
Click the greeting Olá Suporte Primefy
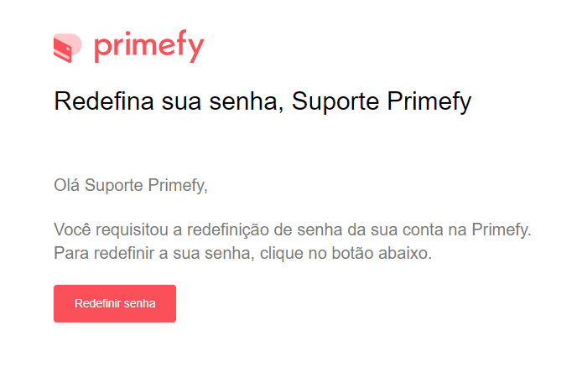pyautogui.click(x=131, y=185)
